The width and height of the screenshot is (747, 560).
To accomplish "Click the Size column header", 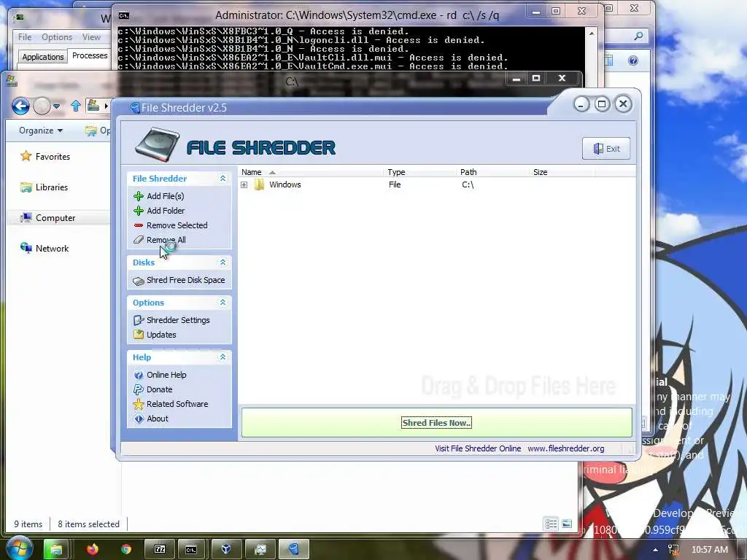I will (541, 172).
